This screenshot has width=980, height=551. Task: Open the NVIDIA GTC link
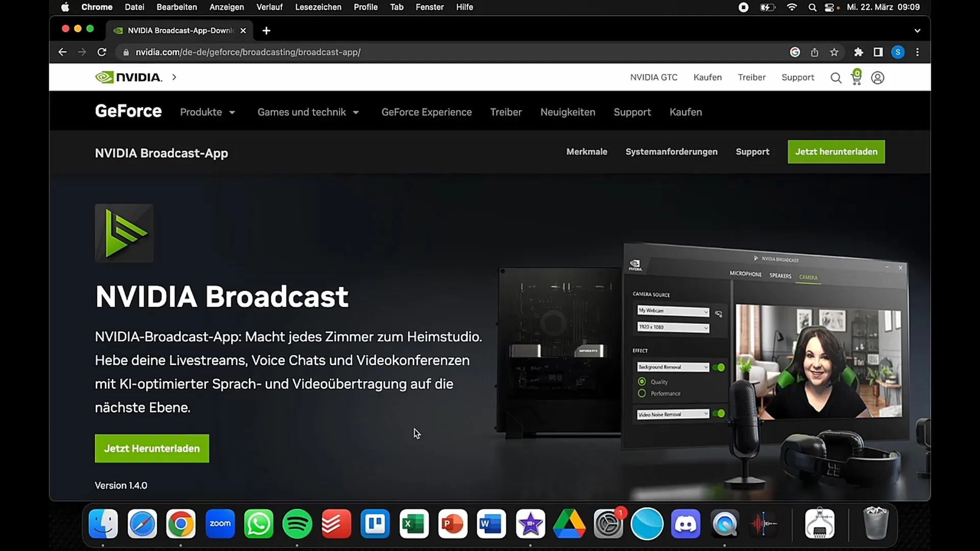654,78
